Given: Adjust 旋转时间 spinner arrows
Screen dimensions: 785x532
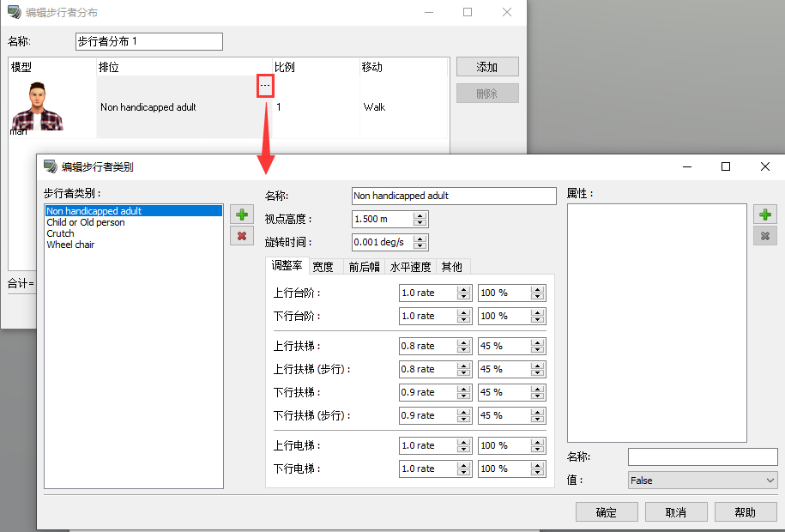Looking at the screenshot, I should [x=420, y=243].
